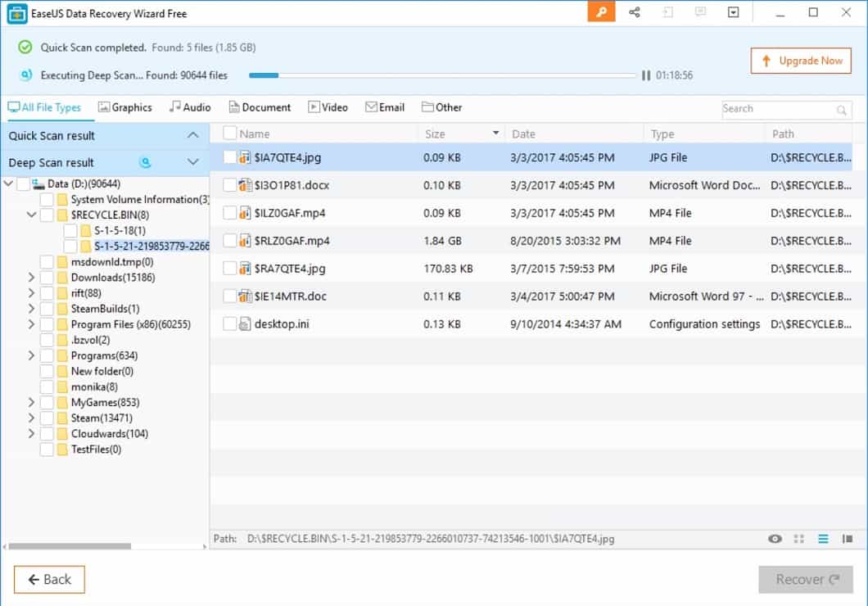The width and height of the screenshot is (868, 606).
Task: Click the Deep Scan searching indicator icon
Action: click(145, 162)
